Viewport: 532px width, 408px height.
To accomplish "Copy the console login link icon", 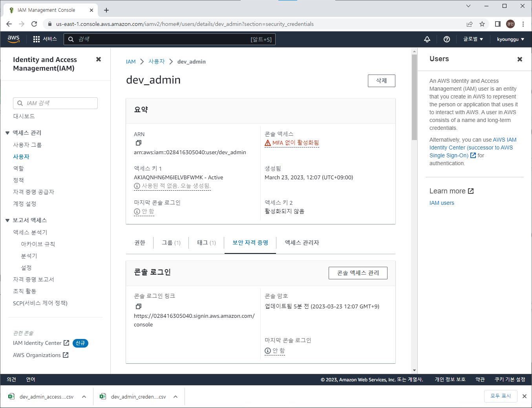I will [x=138, y=306].
